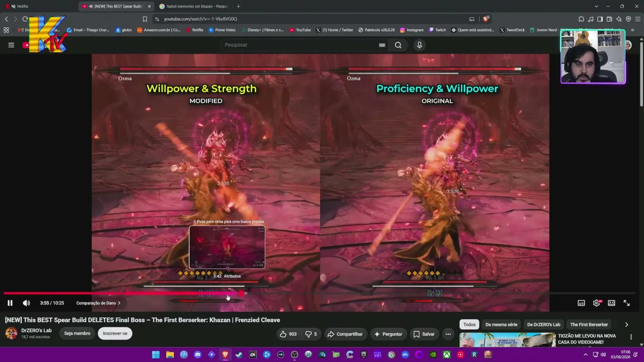644x362 pixels.
Task: Open the Brave Shields lion icon
Action: [486, 19]
